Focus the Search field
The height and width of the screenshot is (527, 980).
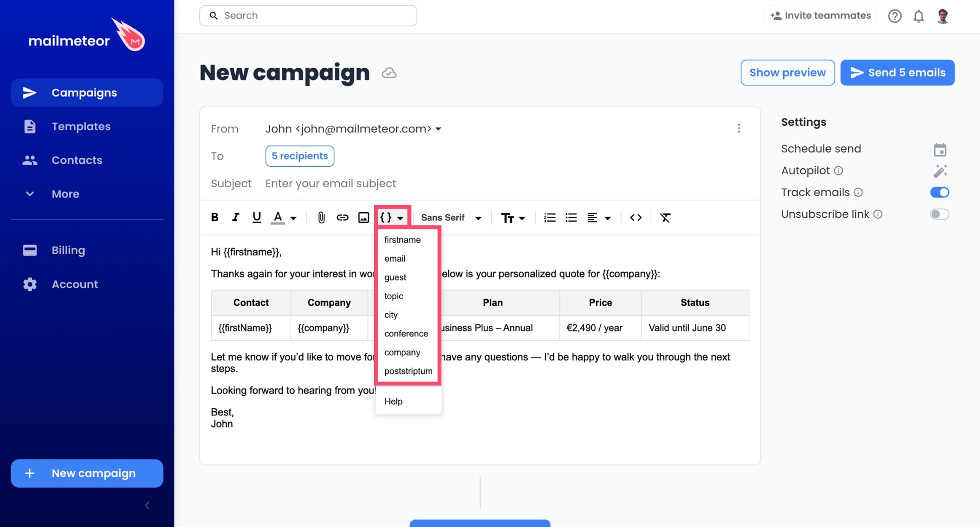(x=308, y=16)
